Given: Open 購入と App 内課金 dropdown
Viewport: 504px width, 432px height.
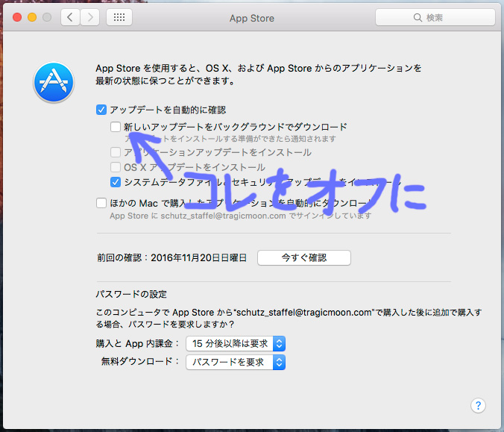Looking at the screenshot, I should (x=236, y=344).
